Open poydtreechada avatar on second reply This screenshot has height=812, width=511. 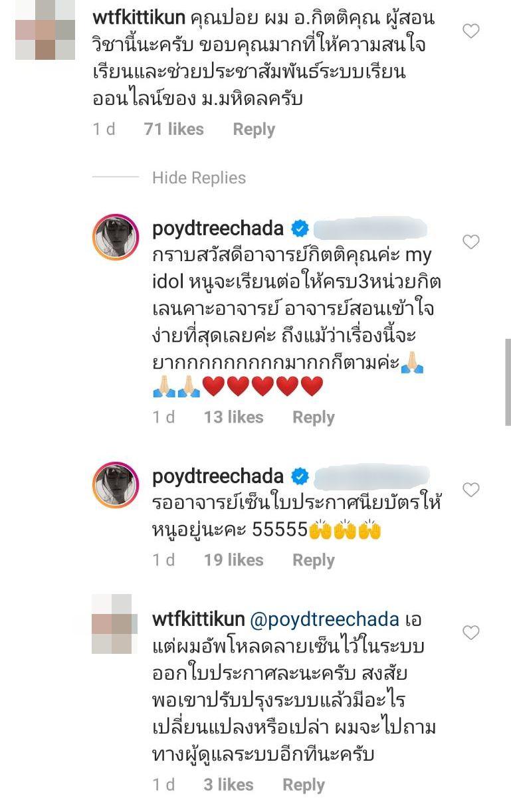pos(115,485)
